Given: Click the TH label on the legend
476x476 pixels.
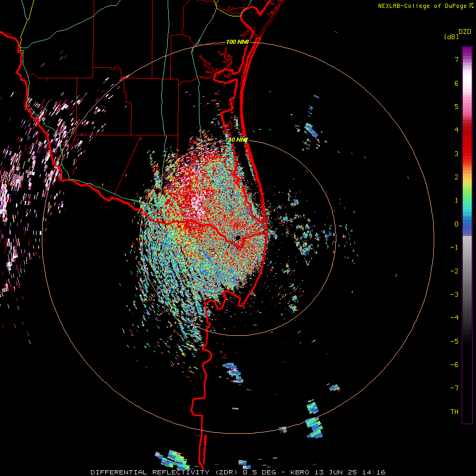Looking at the screenshot, I should tap(454, 411).
